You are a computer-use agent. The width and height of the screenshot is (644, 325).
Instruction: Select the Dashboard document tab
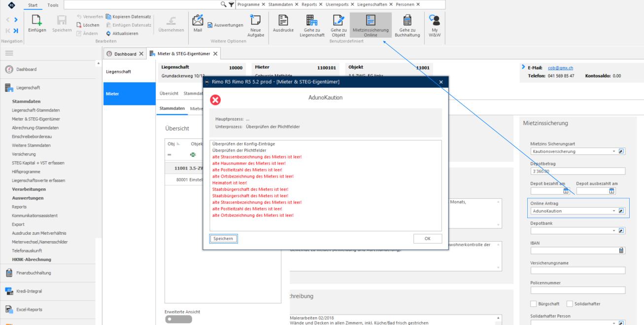[x=125, y=54]
